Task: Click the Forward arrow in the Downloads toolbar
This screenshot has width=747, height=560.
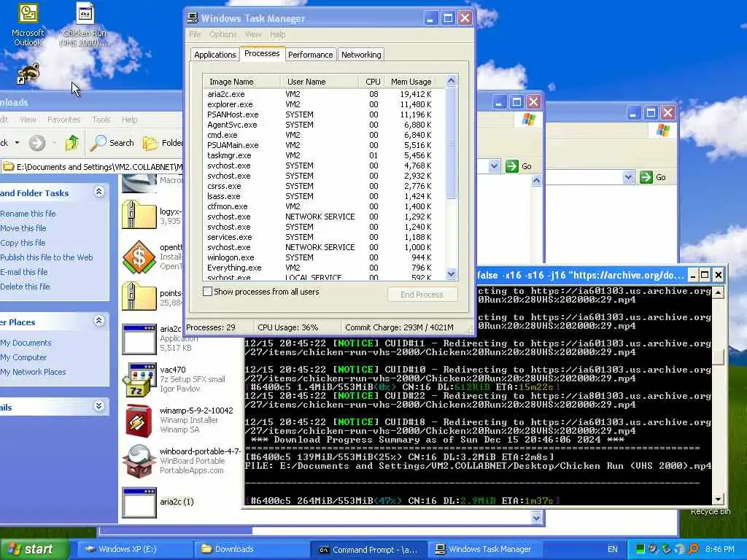Action: [36, 143]
